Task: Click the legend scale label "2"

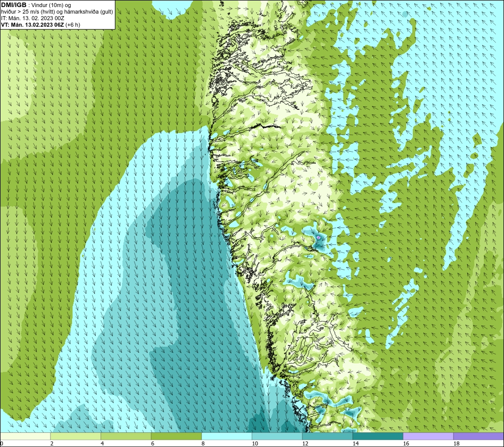Action: pyautogui.click(x=52, y=444)
